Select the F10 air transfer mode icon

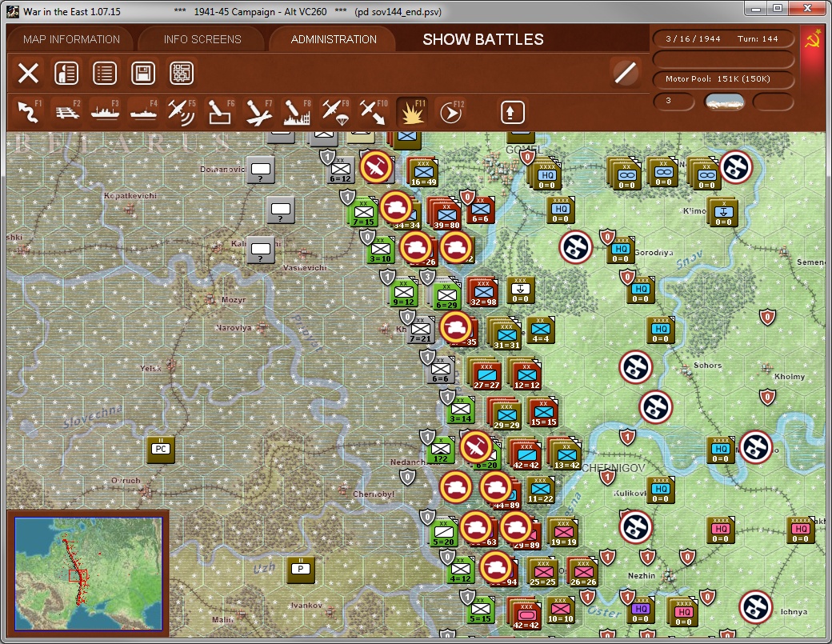coord(373,113)
